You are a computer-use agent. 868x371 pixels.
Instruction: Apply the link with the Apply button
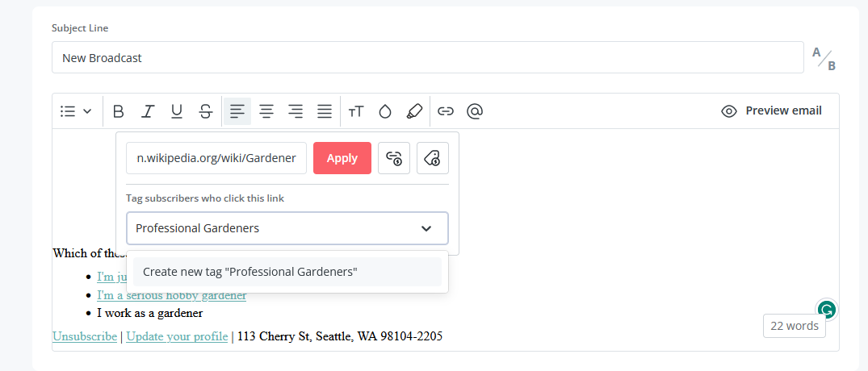[342, 158]
